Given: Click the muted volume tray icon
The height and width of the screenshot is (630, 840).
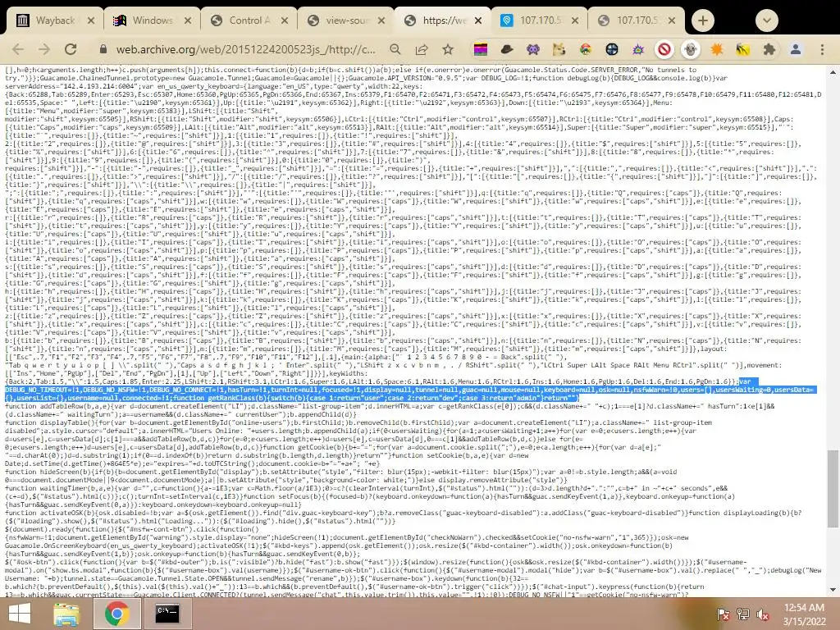Looking at the screenshot, I should pos(763,614).
